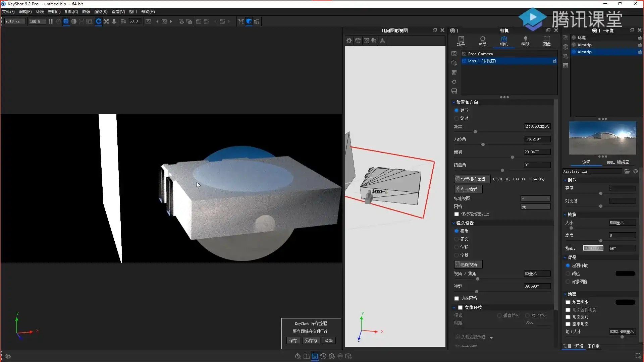
Task: Open the 渲染(R) menu
Action: [x=101, y=12]
